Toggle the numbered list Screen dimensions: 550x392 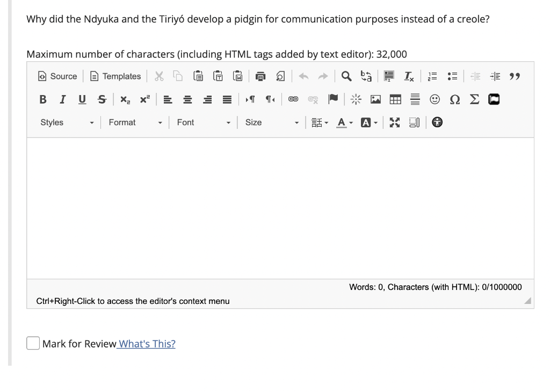click(x=431, y=76)
